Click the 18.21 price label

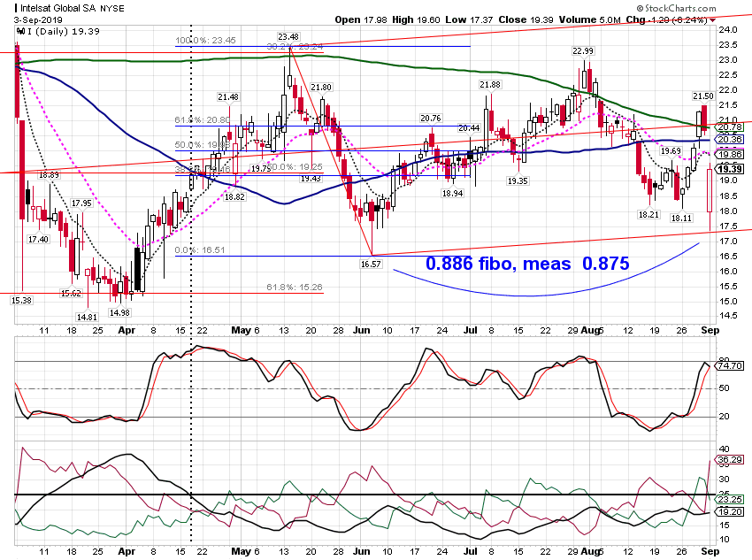(x=648, y=215)
